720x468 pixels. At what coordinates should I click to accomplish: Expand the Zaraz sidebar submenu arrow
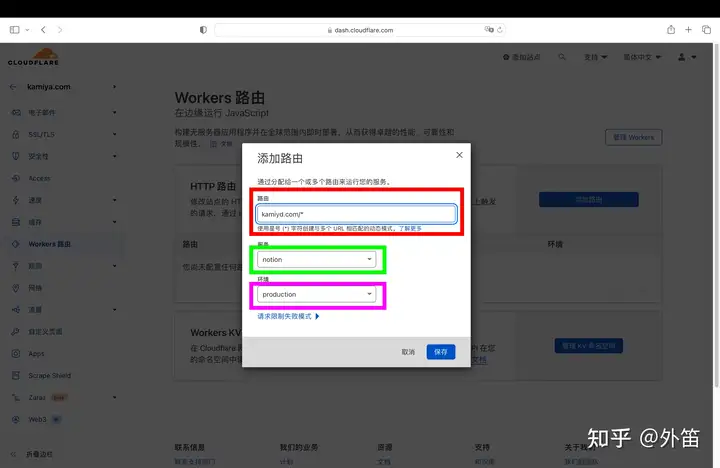click(114, 397)
